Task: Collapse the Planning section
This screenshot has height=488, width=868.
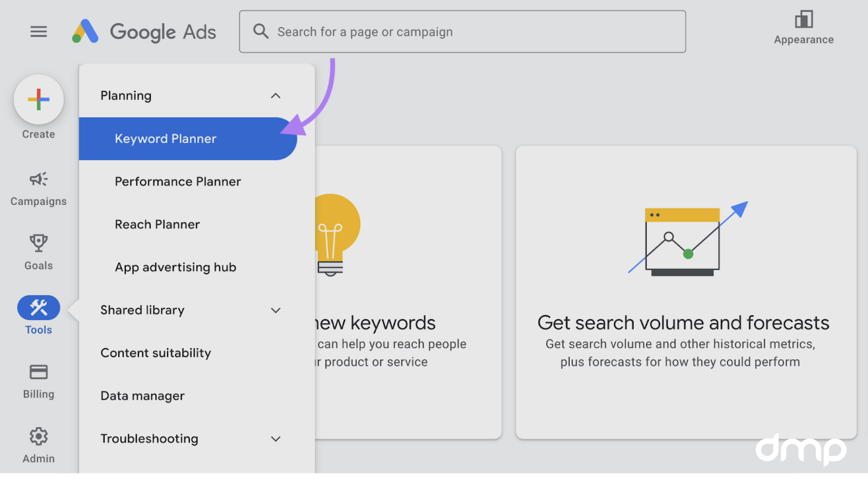Action: coord(276,95)
